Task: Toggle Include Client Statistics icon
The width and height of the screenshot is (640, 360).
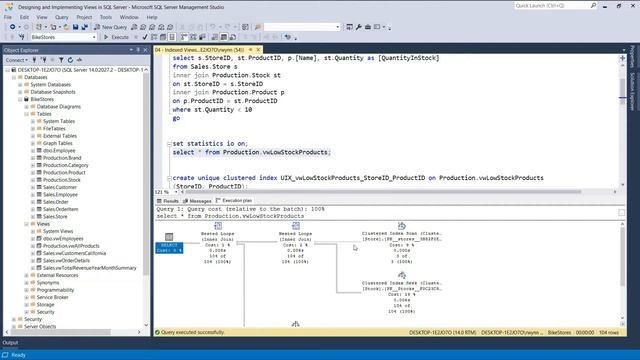Action: pos(202,37)
